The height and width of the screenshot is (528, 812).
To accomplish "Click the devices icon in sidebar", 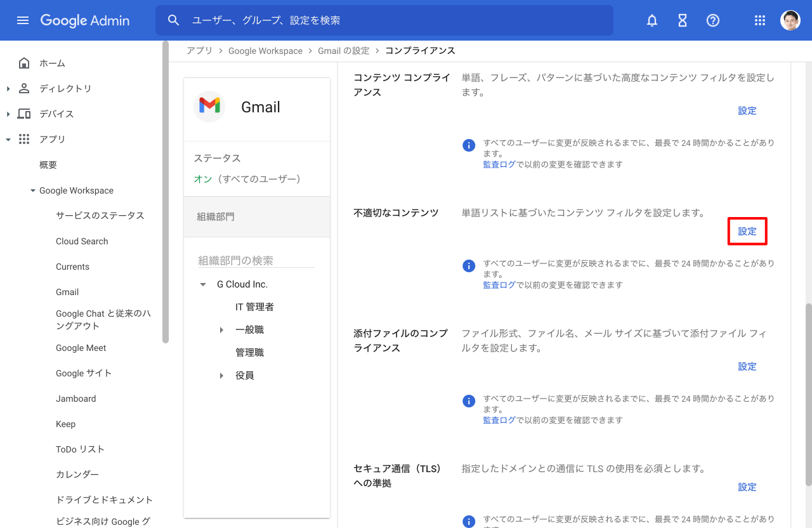I will 24,114.
